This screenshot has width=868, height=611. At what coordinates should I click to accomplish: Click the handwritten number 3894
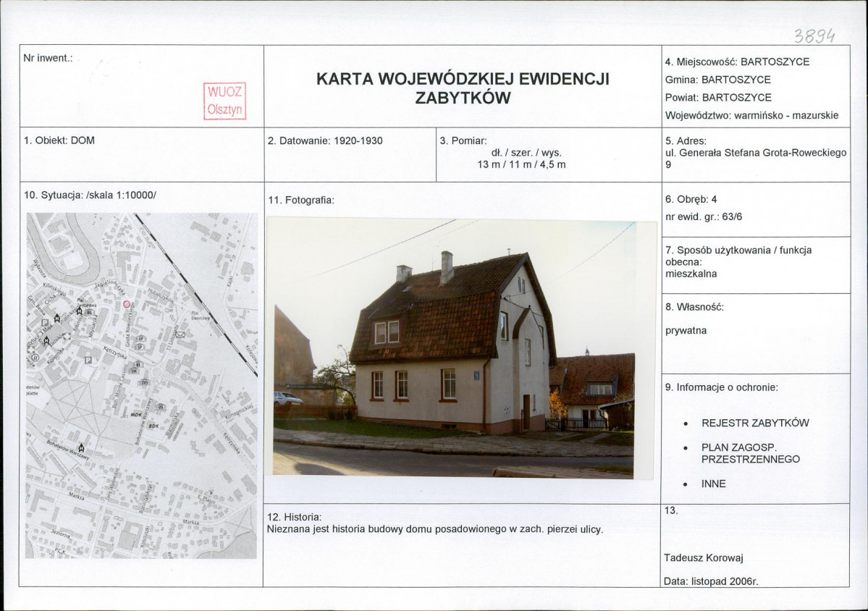(x=814, y=35)
